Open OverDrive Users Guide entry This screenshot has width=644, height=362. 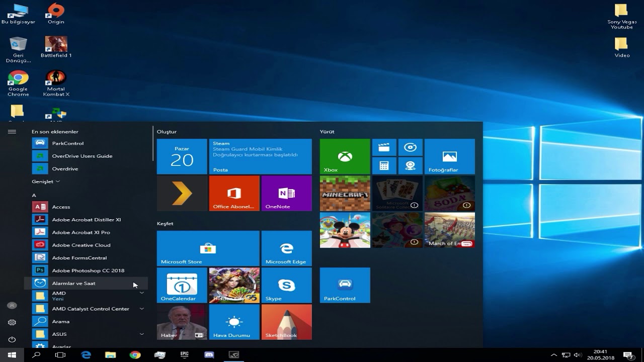pyautogui.click(x=86, y=156)
